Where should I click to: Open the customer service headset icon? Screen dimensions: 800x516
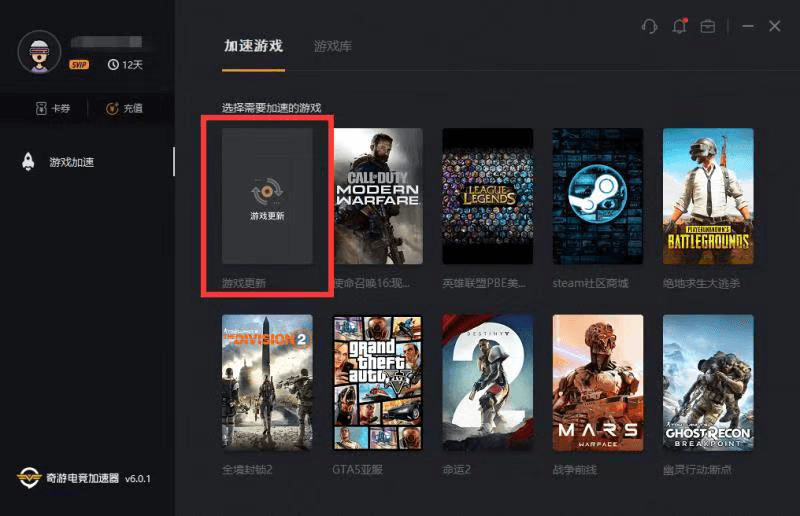pos(649,26)
